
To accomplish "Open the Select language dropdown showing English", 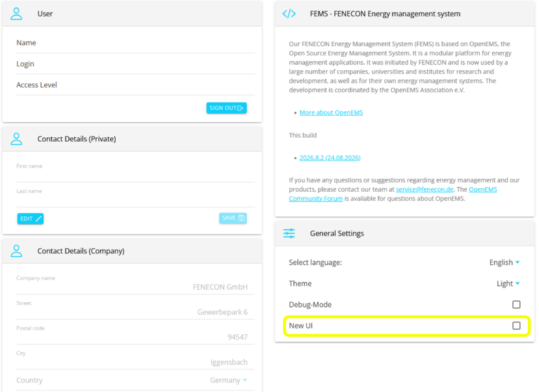I will tap(505, 263).
